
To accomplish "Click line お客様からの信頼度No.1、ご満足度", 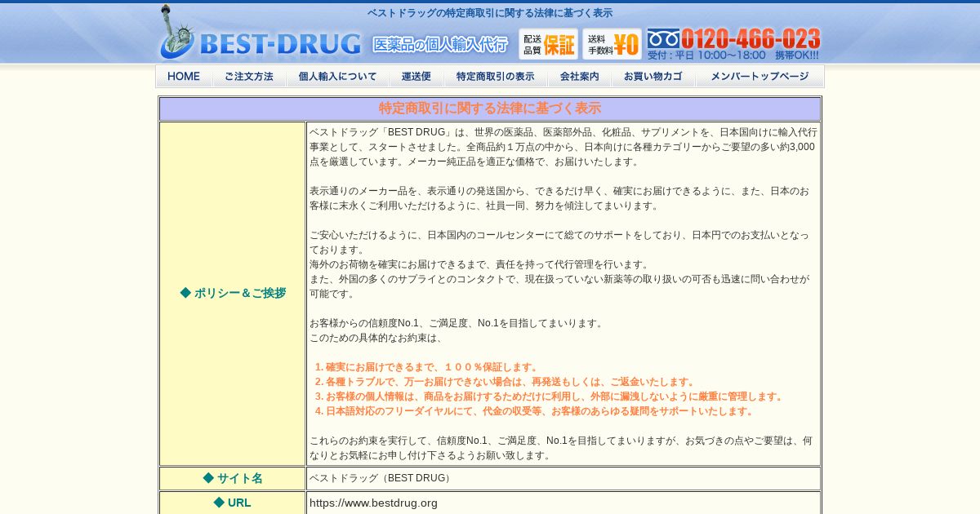I will coord(457,323).
